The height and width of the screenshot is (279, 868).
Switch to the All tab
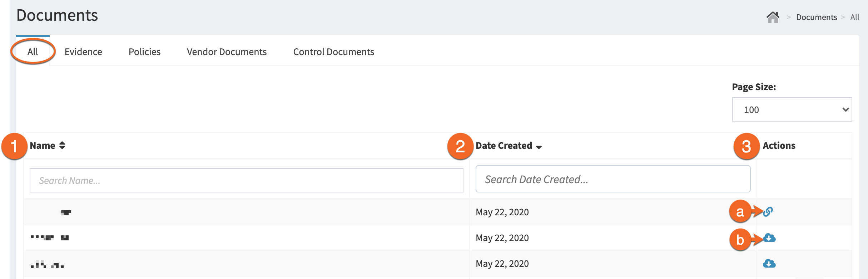pos(33,52)
